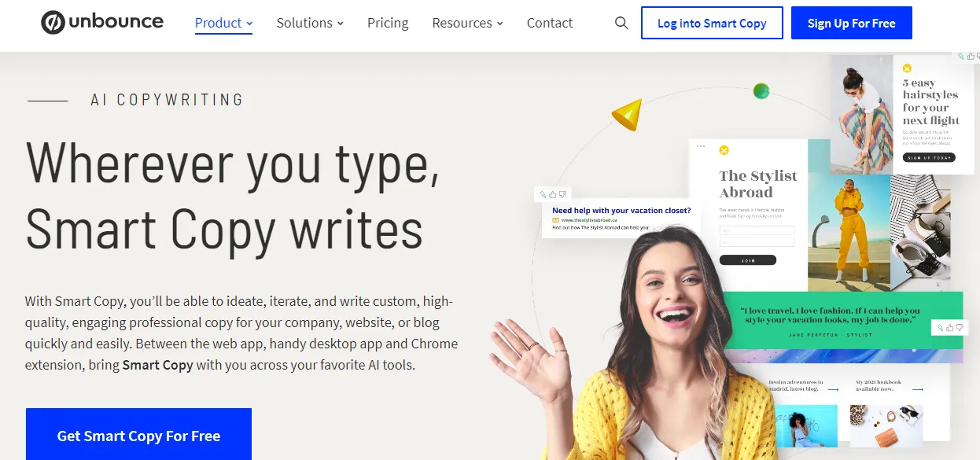Click the SIGN UP TODAY button in hairstyles card
Screen dimensions: 980x460
coord(929,157)
